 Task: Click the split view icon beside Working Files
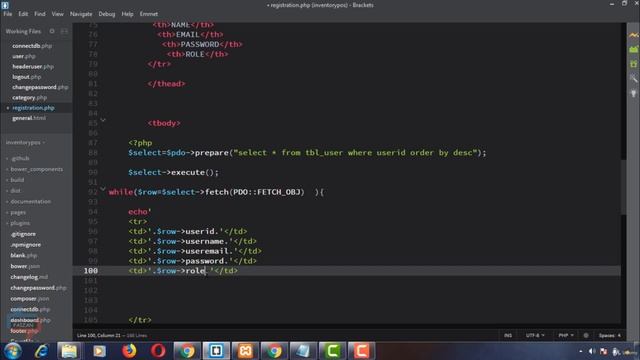(64, 31)
